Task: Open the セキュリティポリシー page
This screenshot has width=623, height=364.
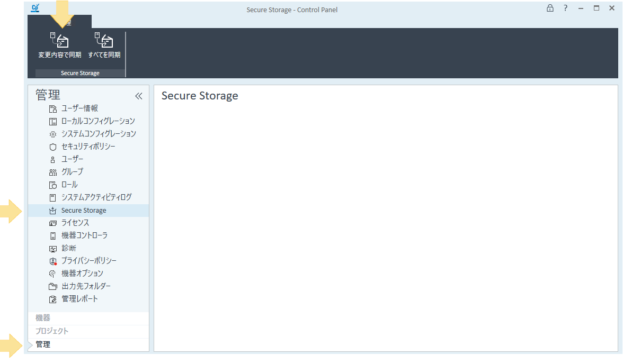Action: 88,147
